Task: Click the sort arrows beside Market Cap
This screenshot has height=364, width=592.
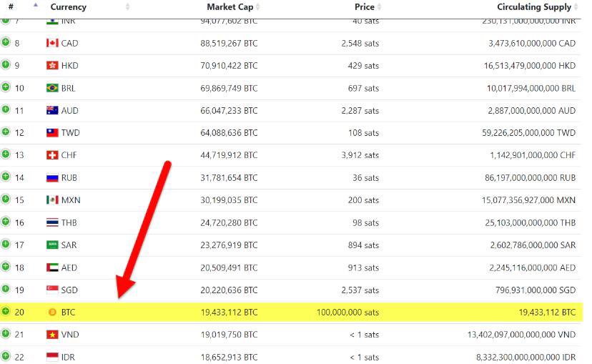Action: pyautogui.click(x=258, y=7)
